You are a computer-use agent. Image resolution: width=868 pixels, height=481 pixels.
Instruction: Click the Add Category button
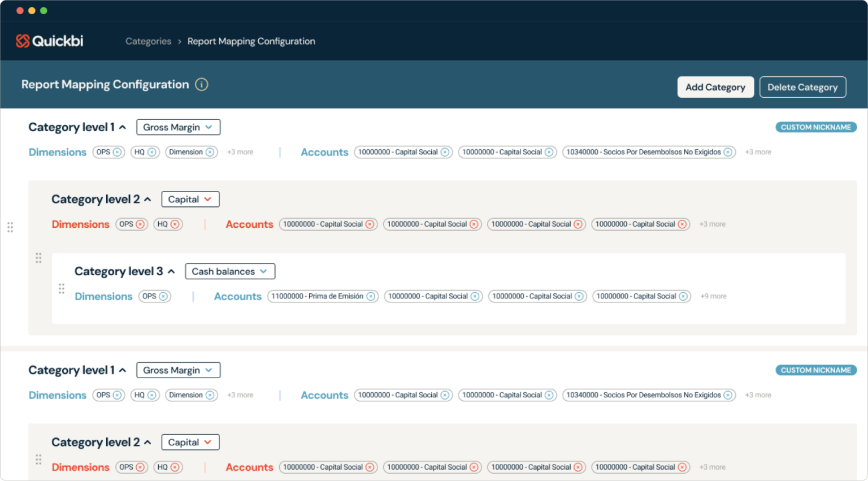click(715, 86)
